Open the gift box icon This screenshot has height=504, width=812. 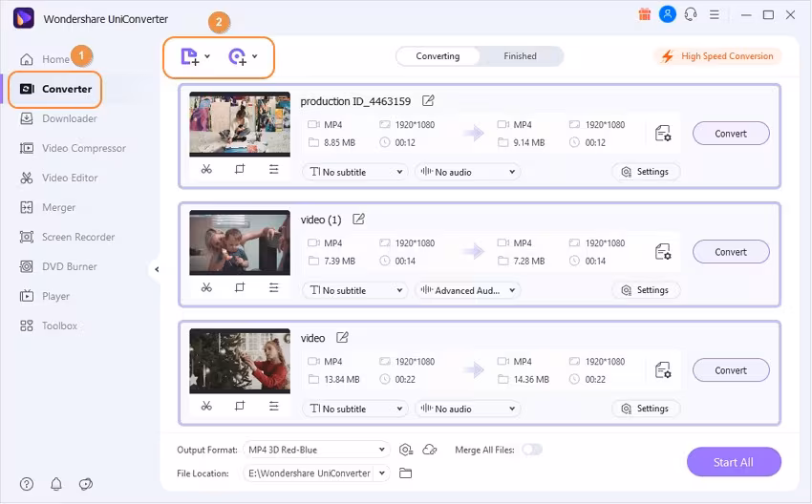pos(644,14)
